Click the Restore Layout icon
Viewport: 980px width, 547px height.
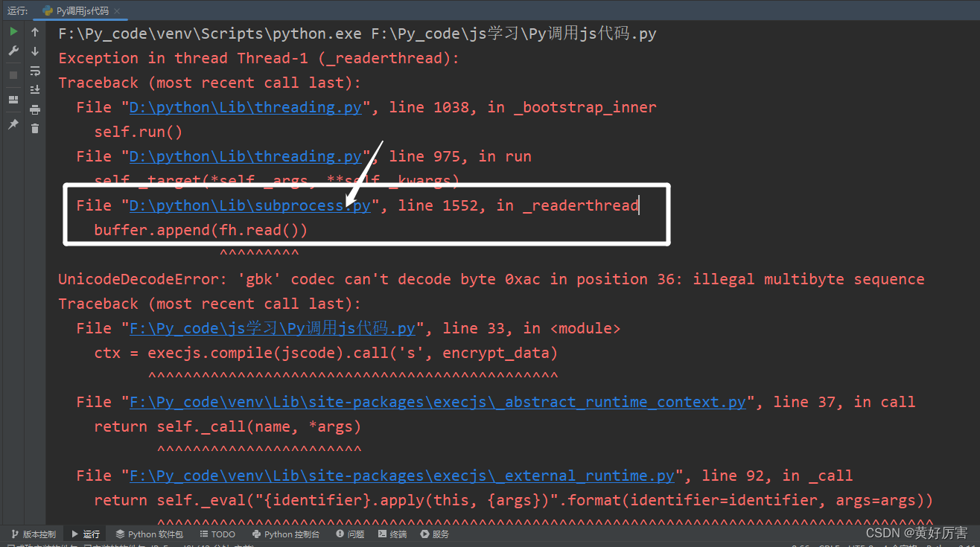pos(13,100)
